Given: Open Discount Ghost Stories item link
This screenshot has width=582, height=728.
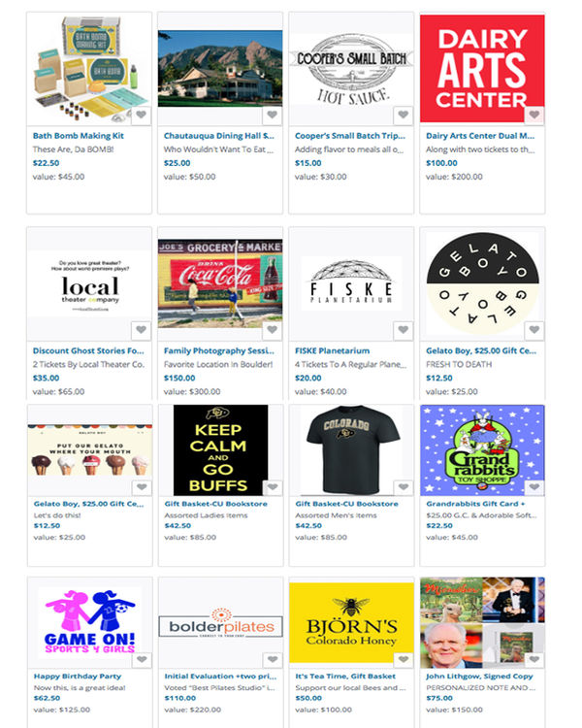Looking at the screenshot, I should 88,351.
